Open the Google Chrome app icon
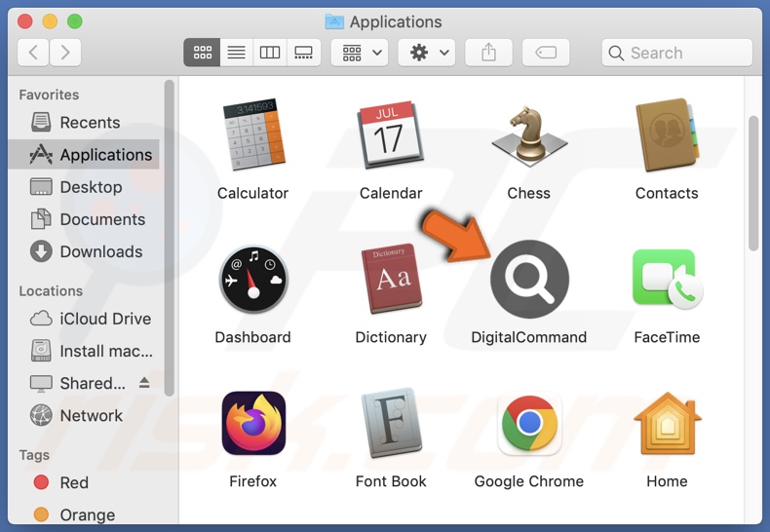Viewport: 770px width, 532px height. pos(529,423)
